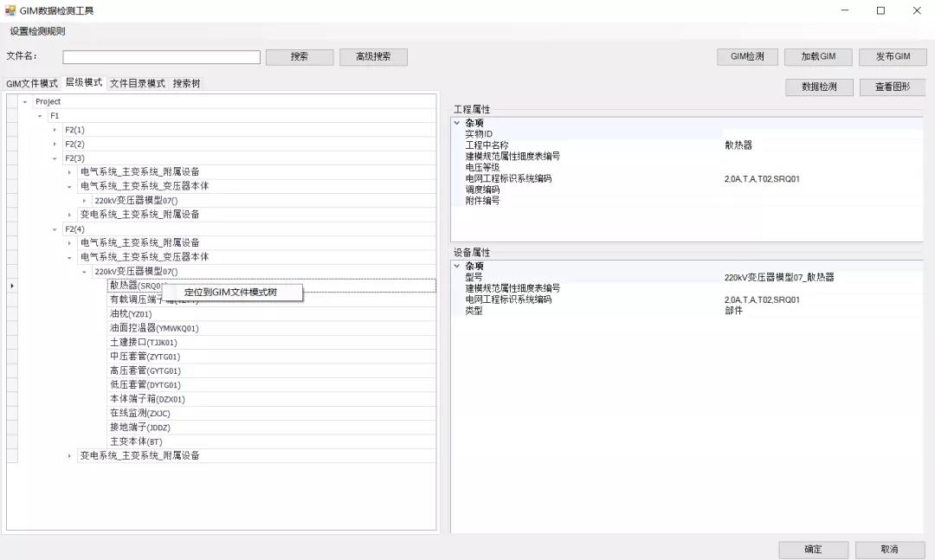Click the 搜索 button
Screen dimensions: 935x560
tap(300, 56)
